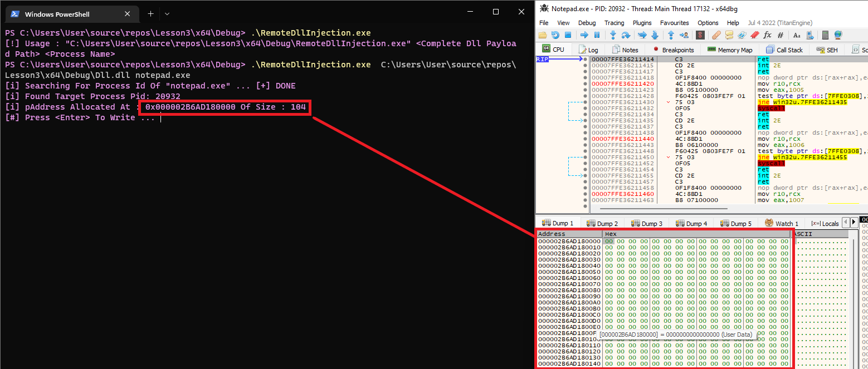Open the Plugins menu
The image size is (868, 369).
(642, 23)
